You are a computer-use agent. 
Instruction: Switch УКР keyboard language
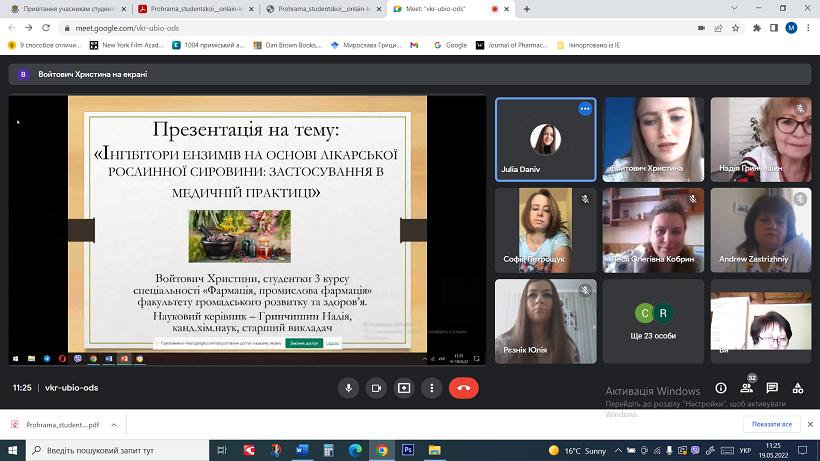[x=745, y=451]
